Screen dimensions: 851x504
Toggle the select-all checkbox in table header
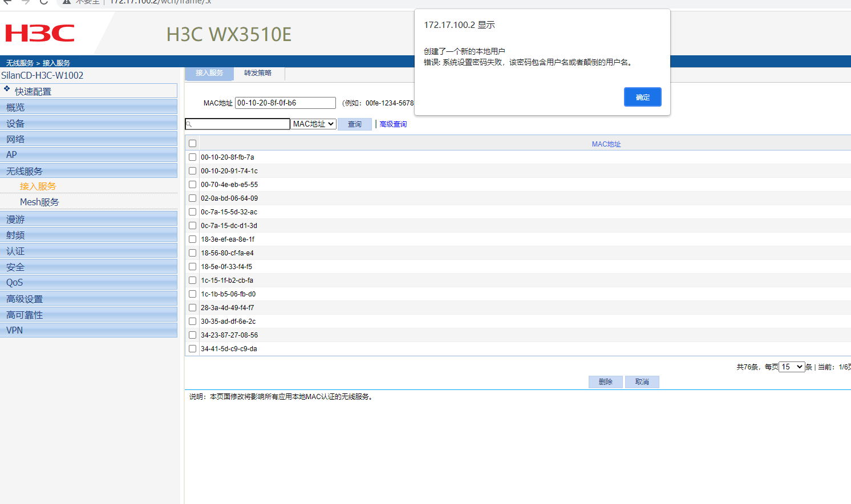192,144
